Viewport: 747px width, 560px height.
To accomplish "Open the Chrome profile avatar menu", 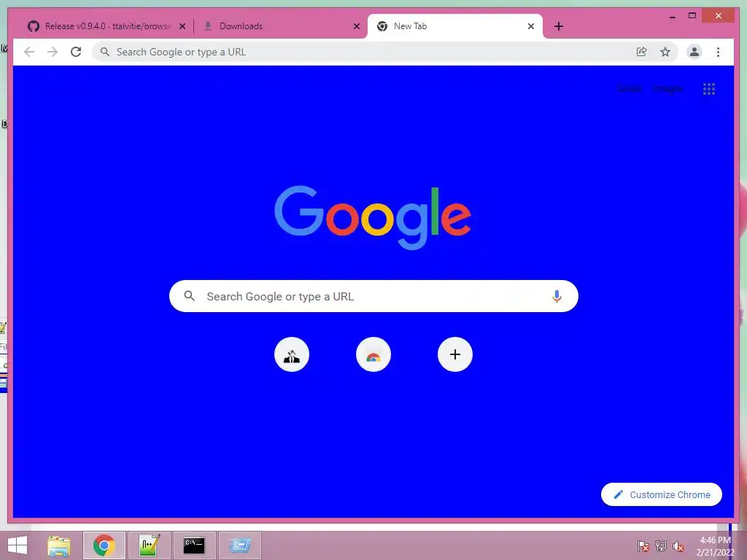I will click(x=694, y=52).
